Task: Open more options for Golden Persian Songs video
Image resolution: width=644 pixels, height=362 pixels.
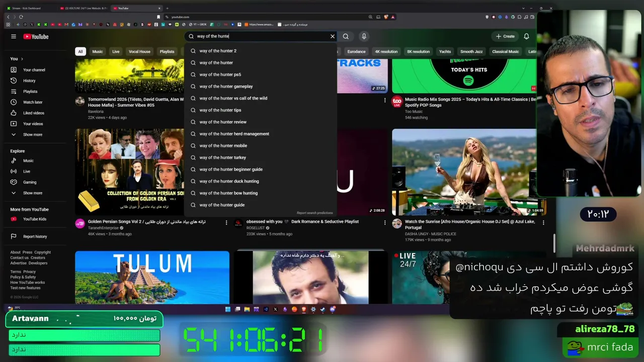Action: pos(226,222)
